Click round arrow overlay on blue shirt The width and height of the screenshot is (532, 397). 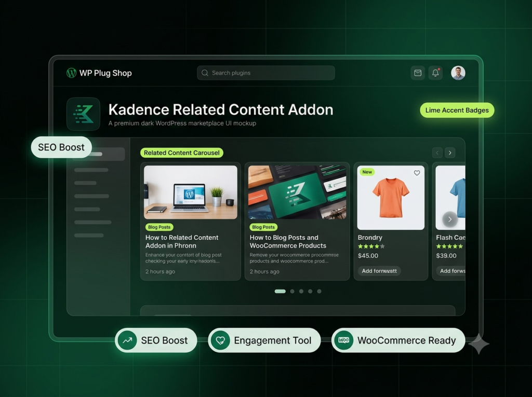pyautogui.click(x=450, y=220)
